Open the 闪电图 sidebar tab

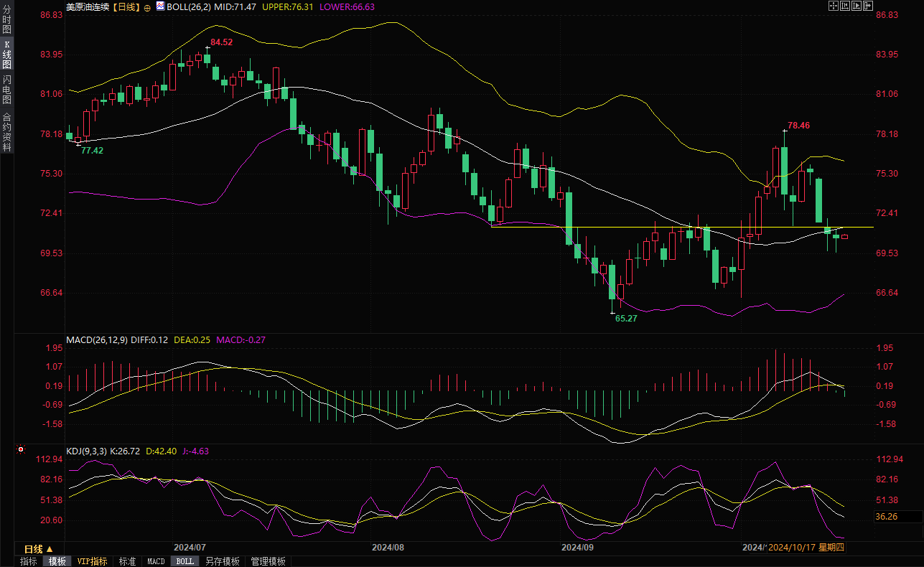pos(6,89)
